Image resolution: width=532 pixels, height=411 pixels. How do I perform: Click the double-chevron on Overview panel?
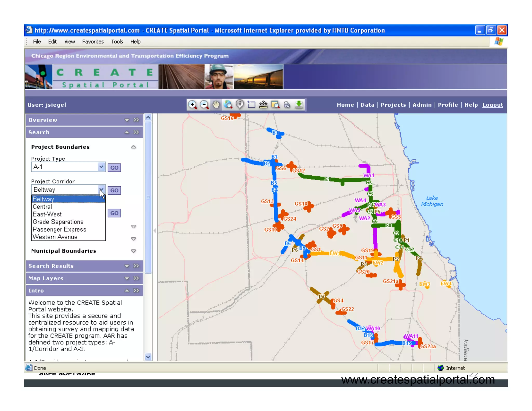[136, 120]
